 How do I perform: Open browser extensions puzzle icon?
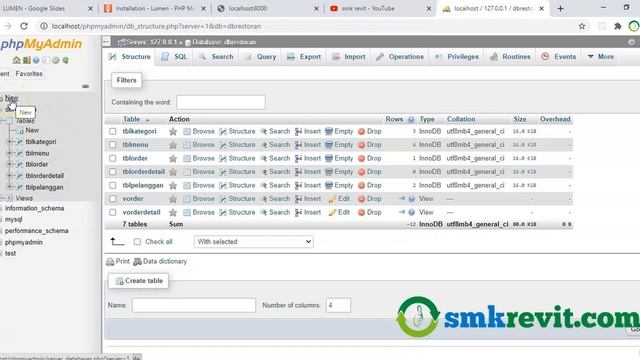[x=618, y=26]
